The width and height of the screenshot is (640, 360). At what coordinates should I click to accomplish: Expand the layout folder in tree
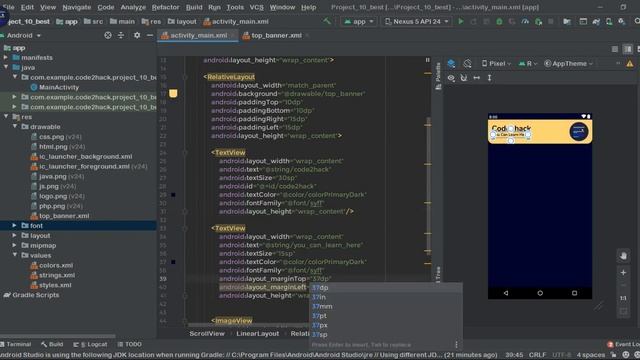[14, 236]
